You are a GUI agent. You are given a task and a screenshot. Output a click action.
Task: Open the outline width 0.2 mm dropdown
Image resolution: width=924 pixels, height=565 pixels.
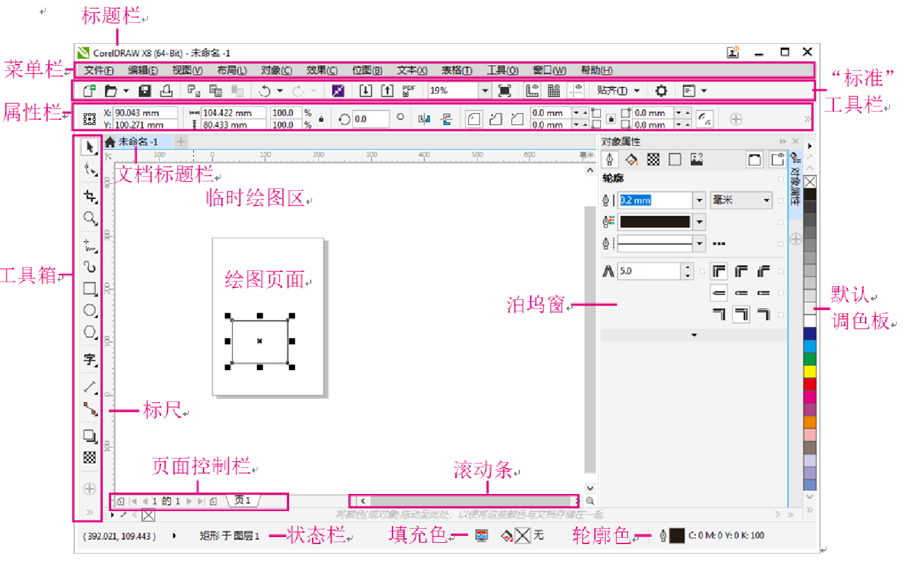point(699,200)
